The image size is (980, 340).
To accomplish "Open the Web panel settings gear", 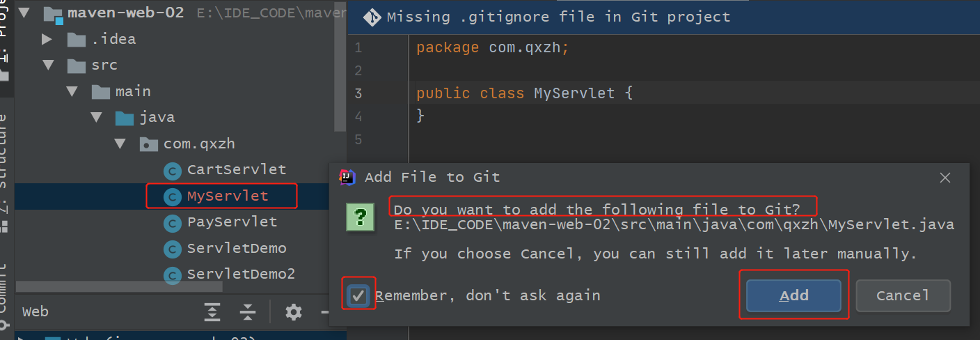I will click(294, 312).
